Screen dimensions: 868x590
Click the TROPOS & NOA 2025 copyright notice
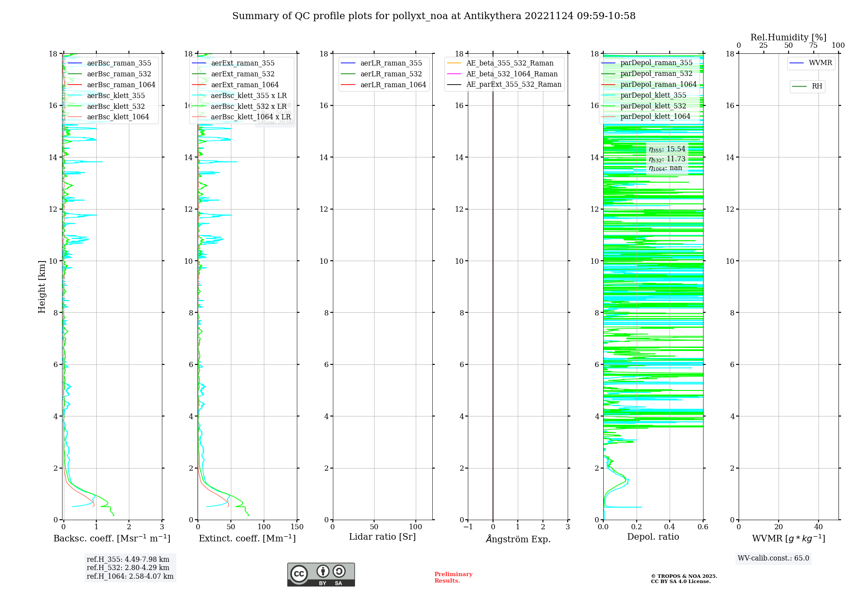tap(684, 579)
